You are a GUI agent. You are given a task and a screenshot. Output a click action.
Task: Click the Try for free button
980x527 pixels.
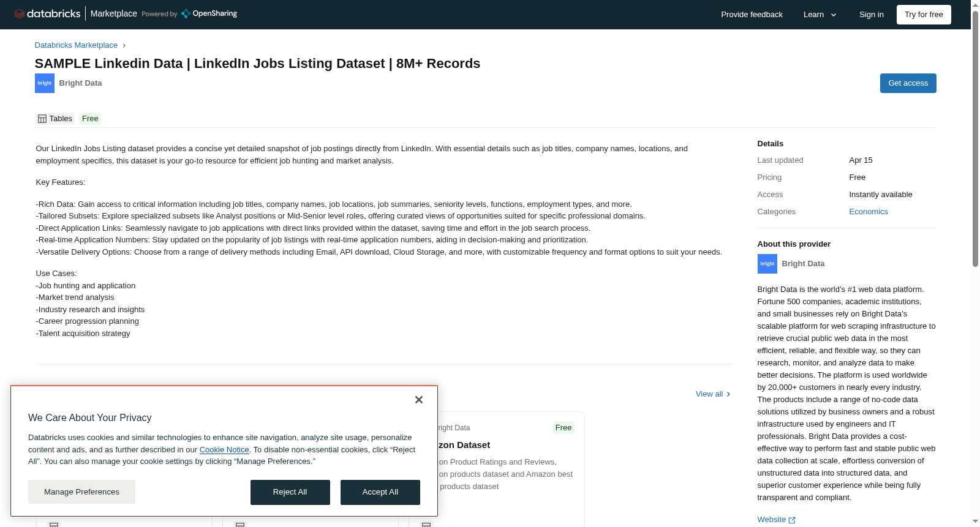coord(924,15)
